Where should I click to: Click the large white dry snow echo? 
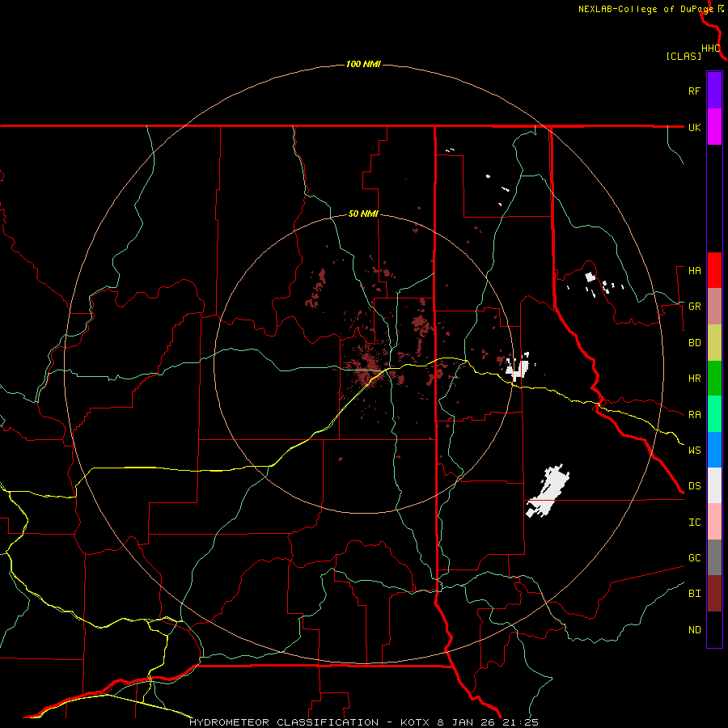tap(548, 491)
